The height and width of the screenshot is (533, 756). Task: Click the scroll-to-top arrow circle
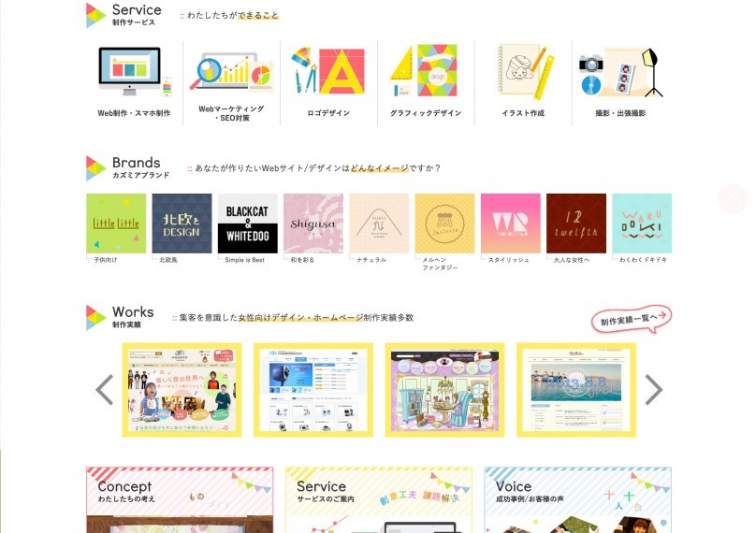pos(733,198)
